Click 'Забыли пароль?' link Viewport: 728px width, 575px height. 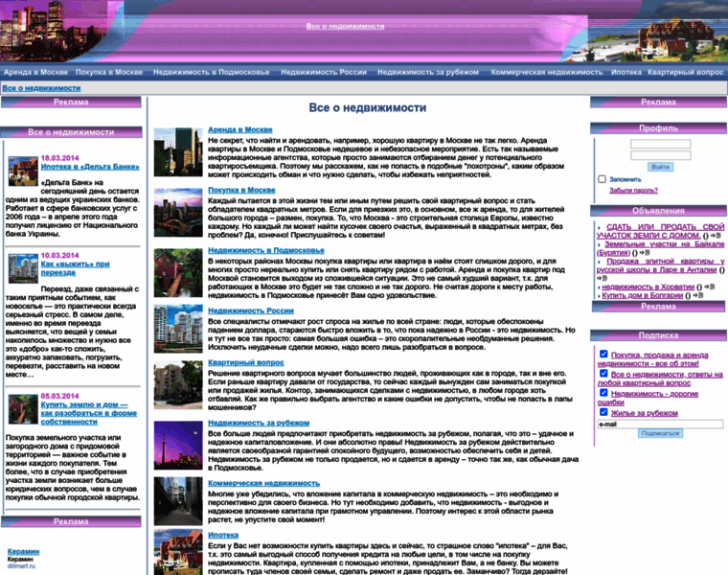(x=633, y=191)
